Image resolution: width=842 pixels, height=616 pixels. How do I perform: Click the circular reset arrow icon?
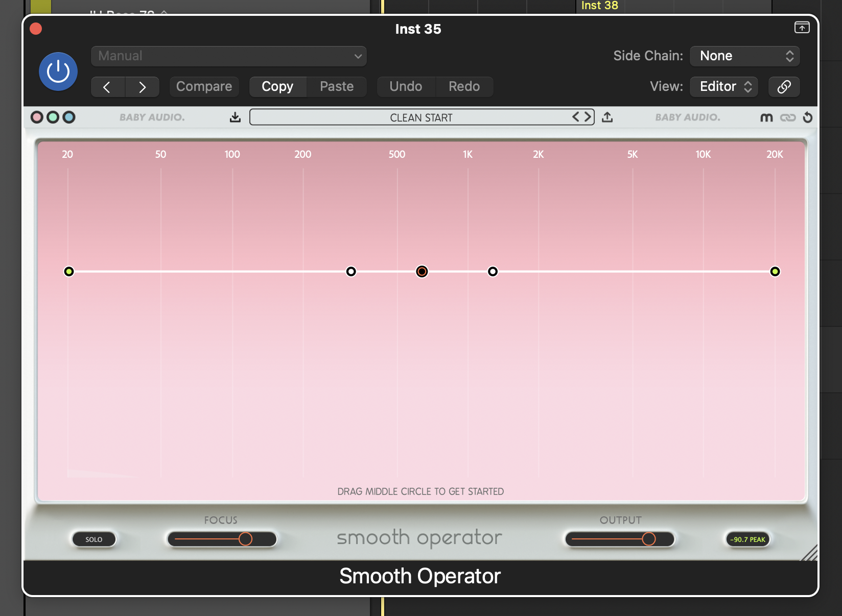(x=808, y=117)
